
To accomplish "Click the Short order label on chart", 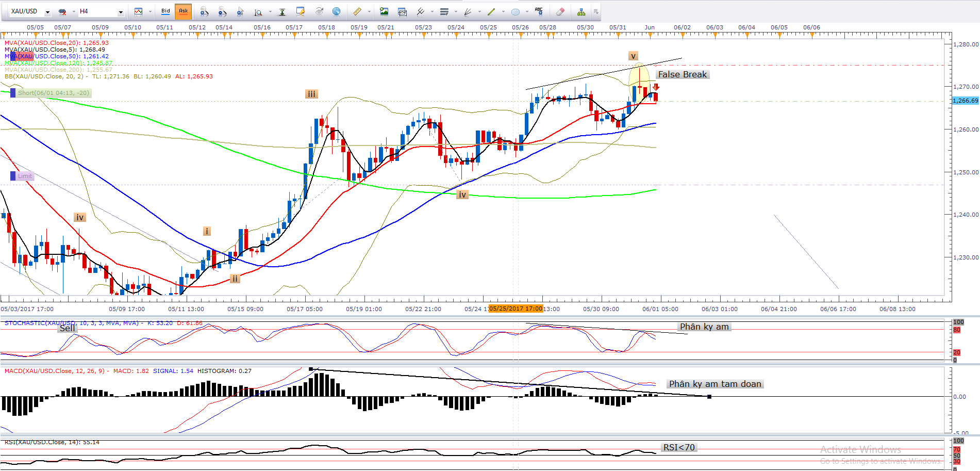I will click(53, 93).
